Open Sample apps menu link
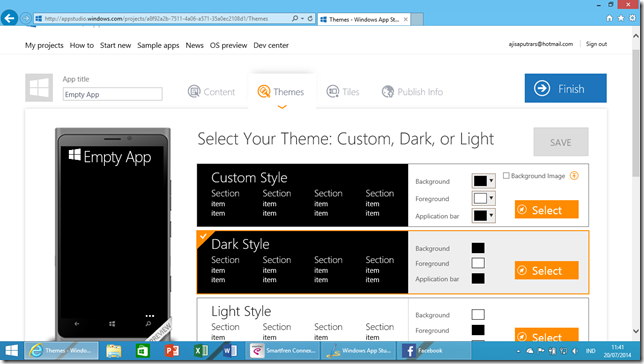The height and width of the screenshot is (364, 644). point(158,45)
